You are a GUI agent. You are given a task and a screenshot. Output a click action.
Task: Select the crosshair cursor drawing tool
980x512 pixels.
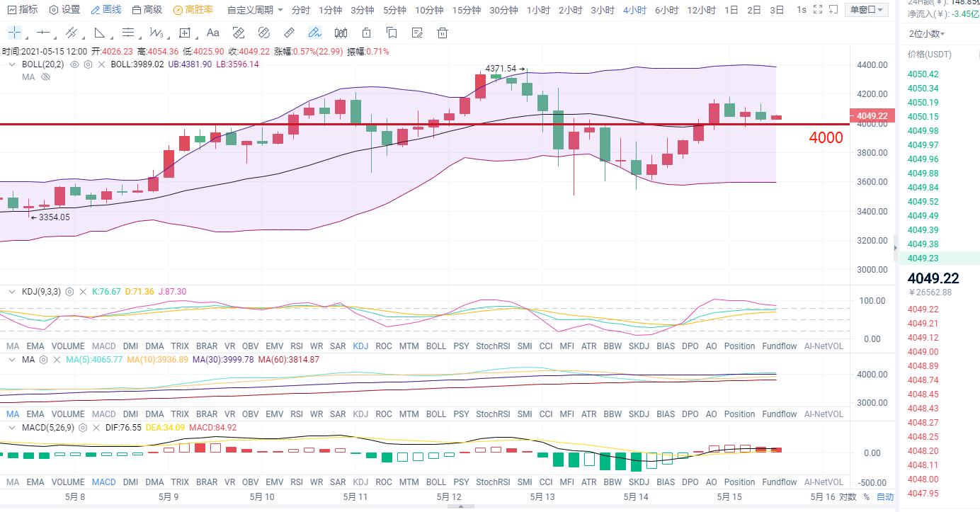tap(14, 33)
